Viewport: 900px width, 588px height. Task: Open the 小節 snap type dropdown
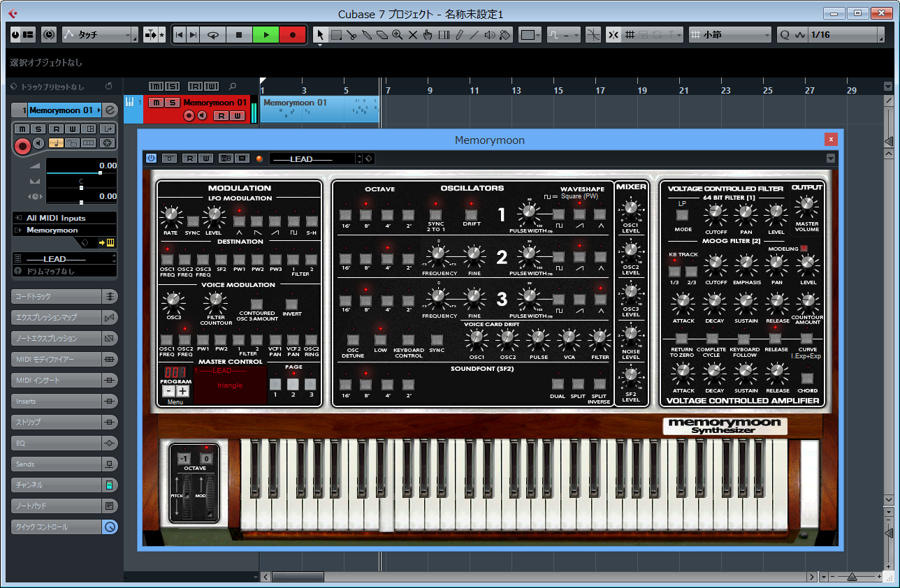pyautogui.click(x=730, y=34)
